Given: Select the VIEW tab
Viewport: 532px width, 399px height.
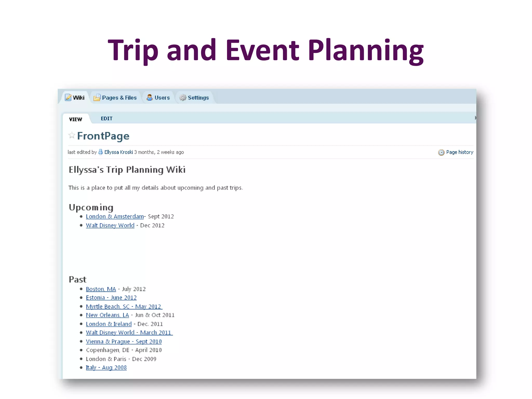Looking at the screenshot, I should [x=76, y=119].
